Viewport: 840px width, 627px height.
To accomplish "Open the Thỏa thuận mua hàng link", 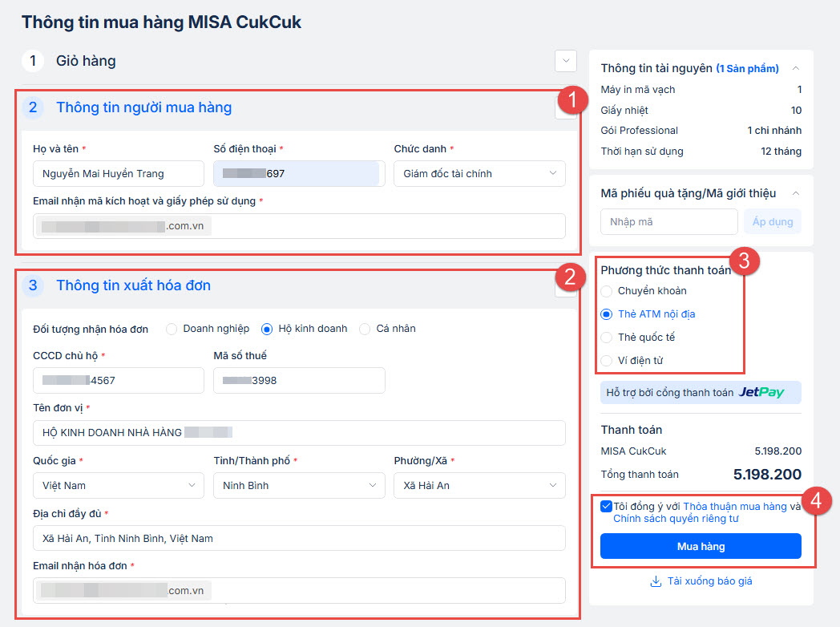I will [734, 506].
